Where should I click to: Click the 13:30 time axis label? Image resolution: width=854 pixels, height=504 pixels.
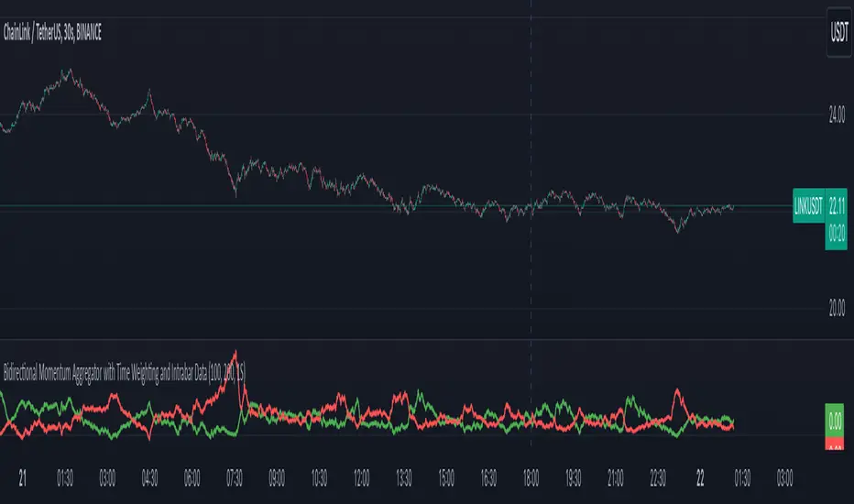(x=403, y=478)
